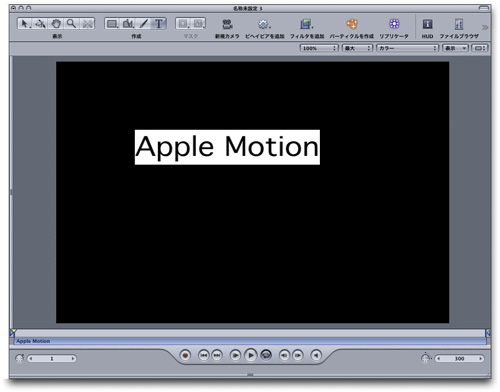Select the Bezier pen tool

point(128,24)
